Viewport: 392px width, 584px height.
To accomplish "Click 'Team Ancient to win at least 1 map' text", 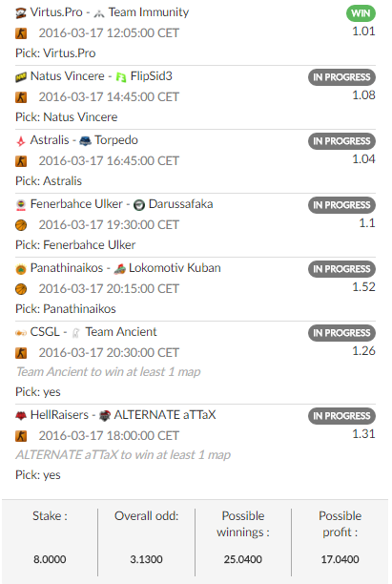I will point(109,372).
